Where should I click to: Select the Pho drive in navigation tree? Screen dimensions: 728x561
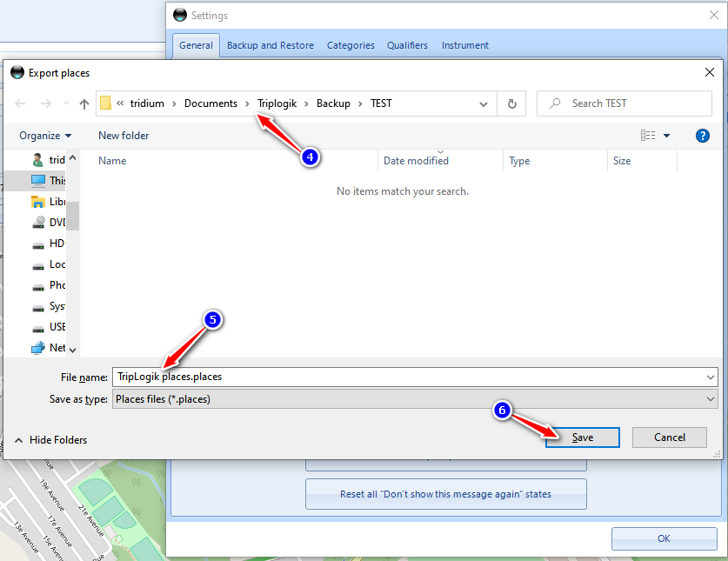coord(49,285)
